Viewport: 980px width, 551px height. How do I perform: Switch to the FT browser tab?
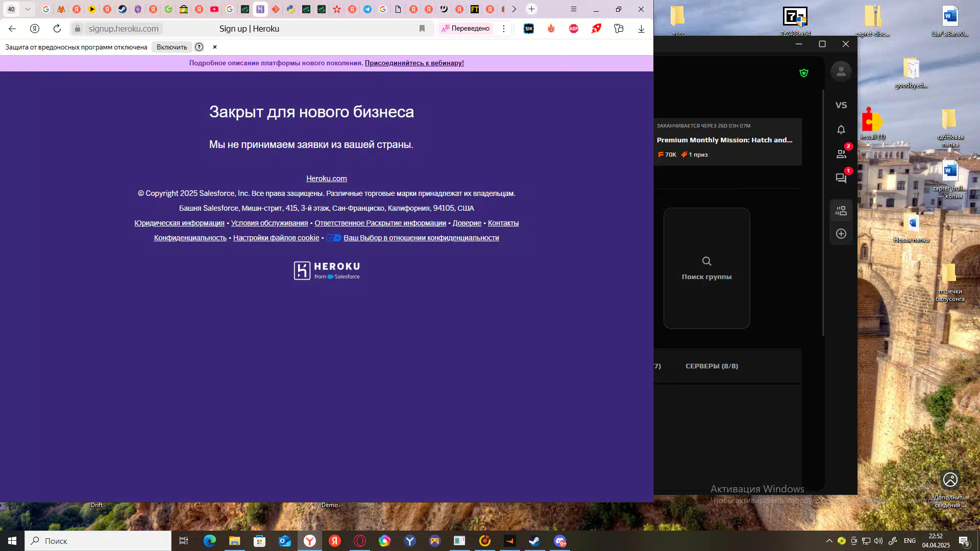pyautogui.click(x=475, y=9)
